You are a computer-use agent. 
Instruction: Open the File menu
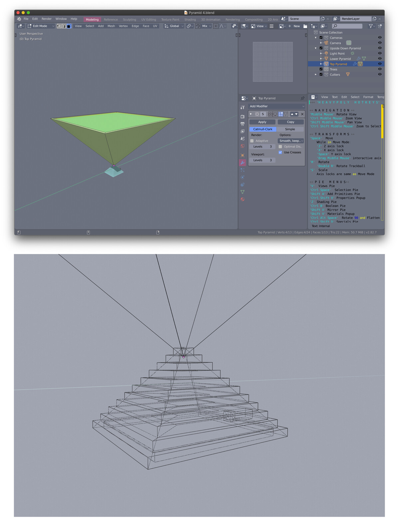click(x=26, y=19)
